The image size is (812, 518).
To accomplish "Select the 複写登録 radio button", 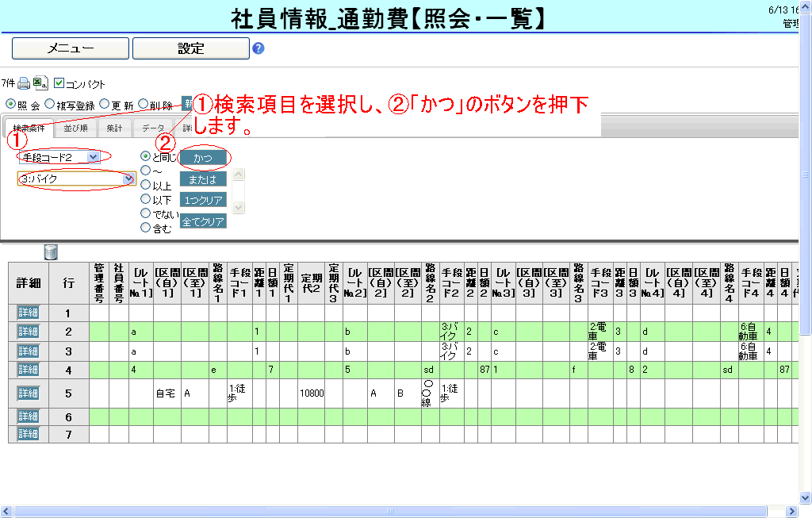I will pyautogui.click(x=50, y=103).
